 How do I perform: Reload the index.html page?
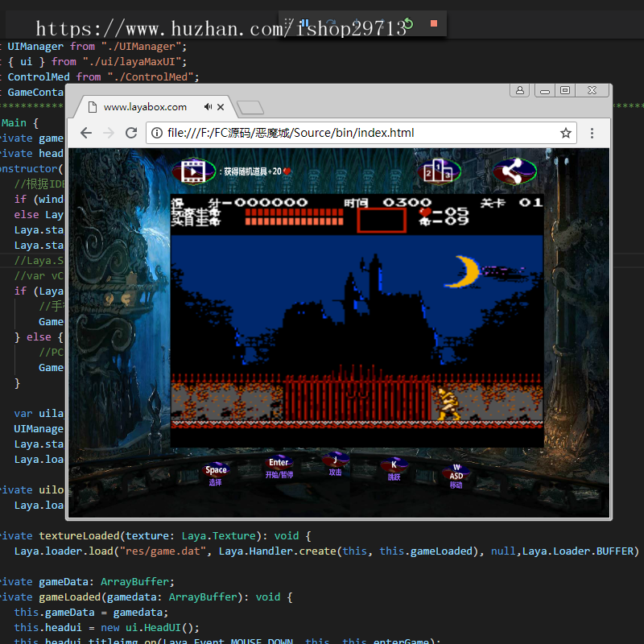(131, 133)
